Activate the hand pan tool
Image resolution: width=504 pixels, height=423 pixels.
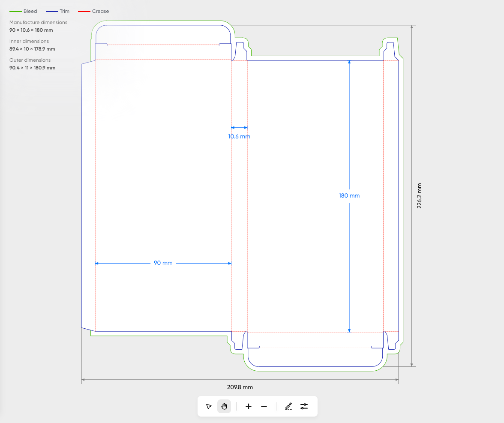pos(224,406)
